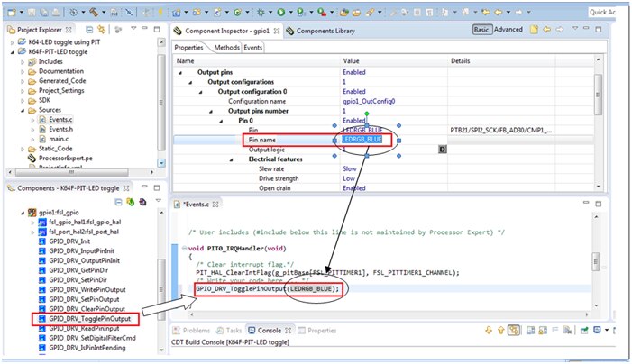Click the hammer Build toolbar icon
The width and height of the screenshot is (632, 364).
(94, 13)
